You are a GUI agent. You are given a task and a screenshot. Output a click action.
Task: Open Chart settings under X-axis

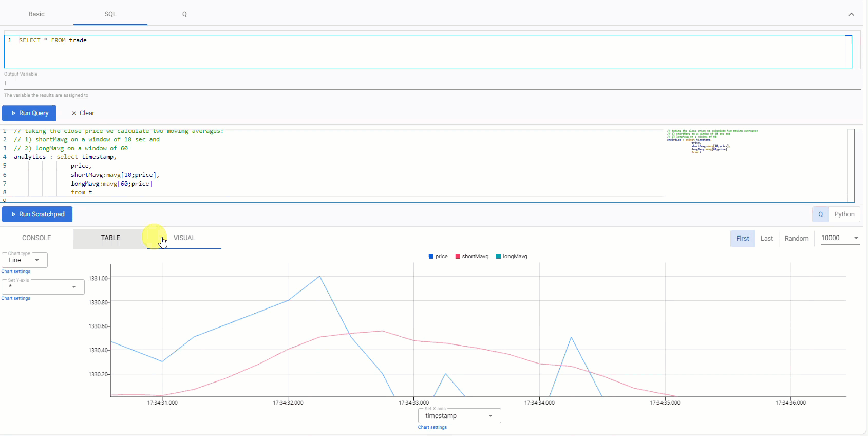click(432, 427)
